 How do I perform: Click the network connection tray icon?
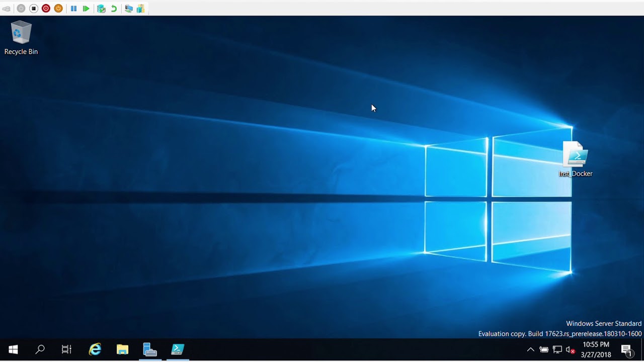557,349
